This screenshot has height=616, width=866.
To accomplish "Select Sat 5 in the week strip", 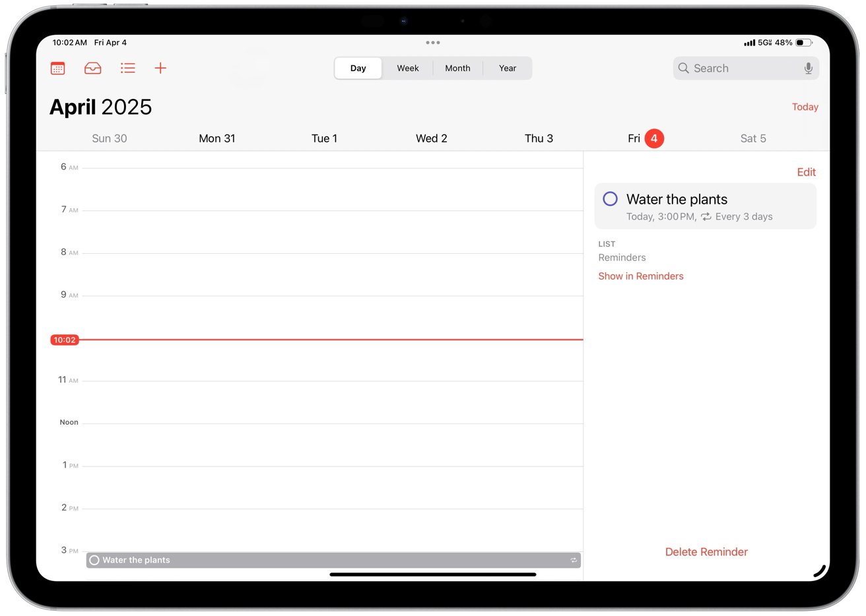I will [753, 139].
